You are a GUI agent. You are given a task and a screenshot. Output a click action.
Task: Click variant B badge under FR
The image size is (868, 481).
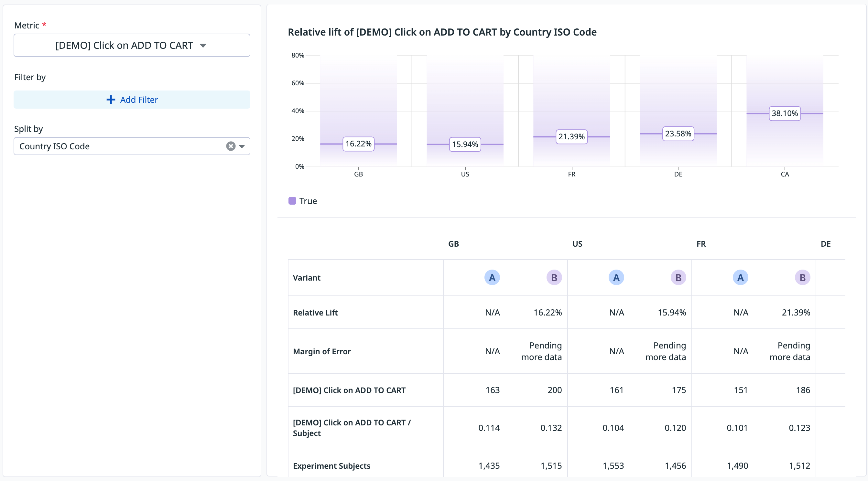[x=802, y=278]
